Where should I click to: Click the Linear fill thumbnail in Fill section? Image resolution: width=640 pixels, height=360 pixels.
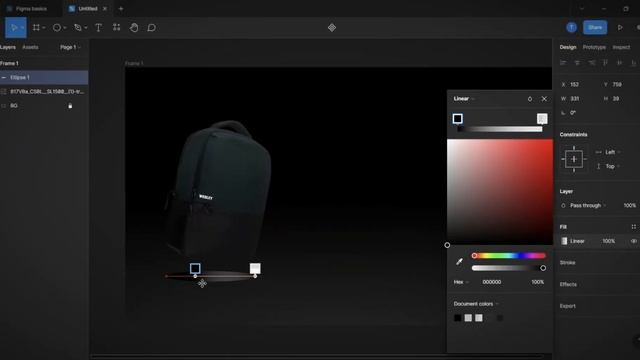(x=564, y=241)
